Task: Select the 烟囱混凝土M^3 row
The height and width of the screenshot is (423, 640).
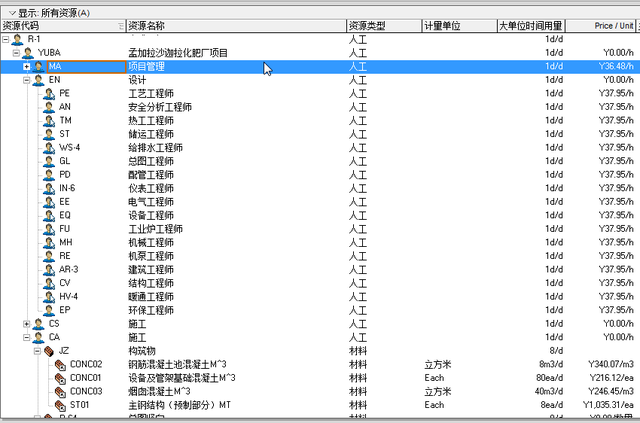Action: (159, 392)
